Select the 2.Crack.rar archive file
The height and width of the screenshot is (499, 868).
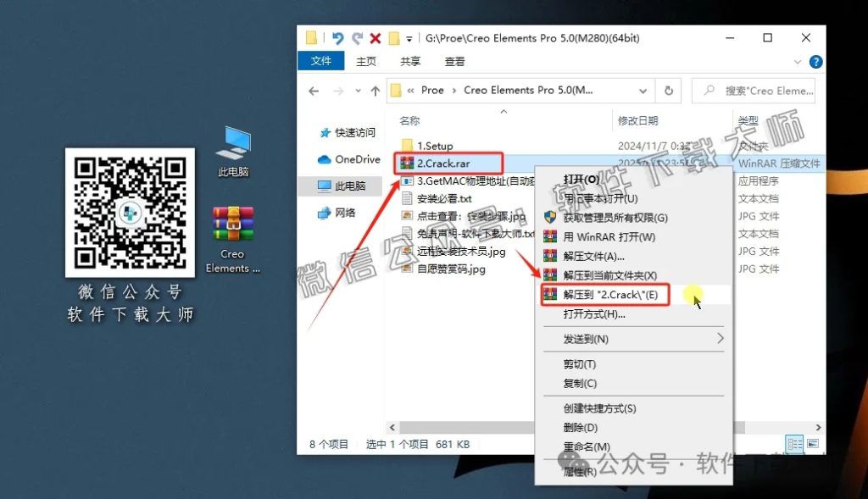pos(435,164)
